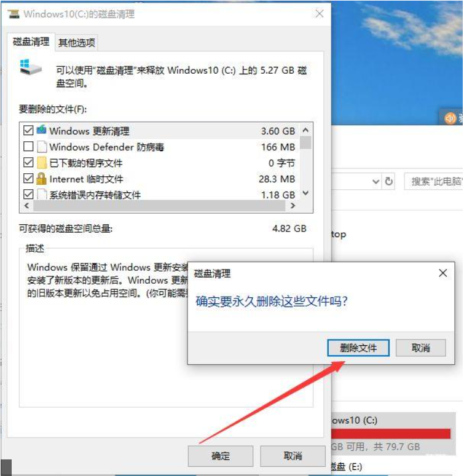Screen dimensions: 464x476
Task: Click the refresh icon in Explorer address bar
Action: pos(388,181)
